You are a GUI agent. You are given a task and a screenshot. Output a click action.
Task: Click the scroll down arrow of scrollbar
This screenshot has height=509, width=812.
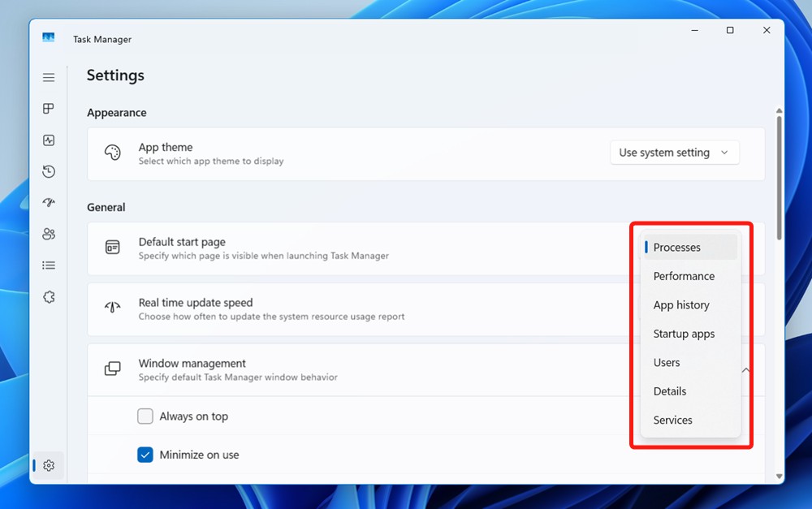click(780, 477)
